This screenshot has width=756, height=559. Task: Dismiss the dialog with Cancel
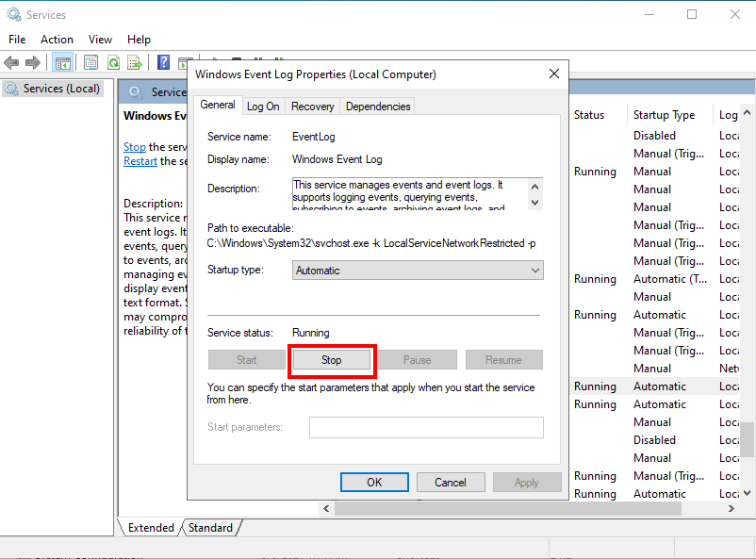(451, 483)
